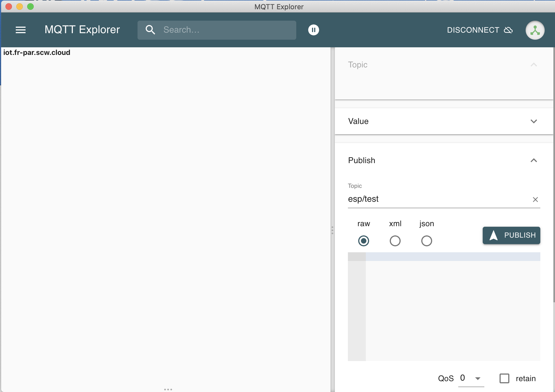Viewport: 555px width, 392px height.
Task: Collapse the Topic panel chevron
Action: point(534,65)
